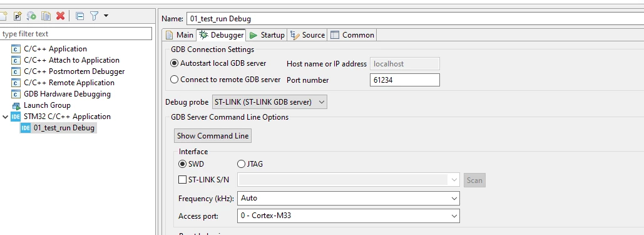The width and height of the screenshot is (644, 235).
Task: Click the New prototype configuration icon
Action: point(18,16)
